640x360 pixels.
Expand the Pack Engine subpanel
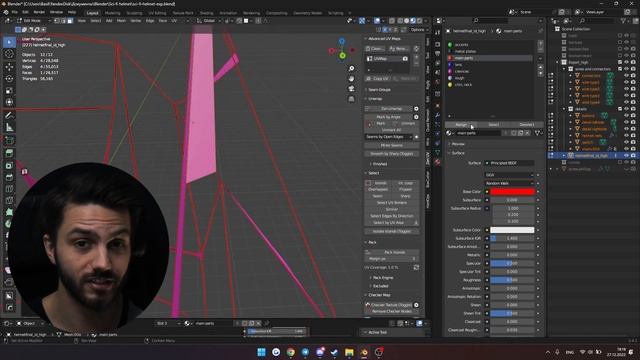(x=382, y=278)
